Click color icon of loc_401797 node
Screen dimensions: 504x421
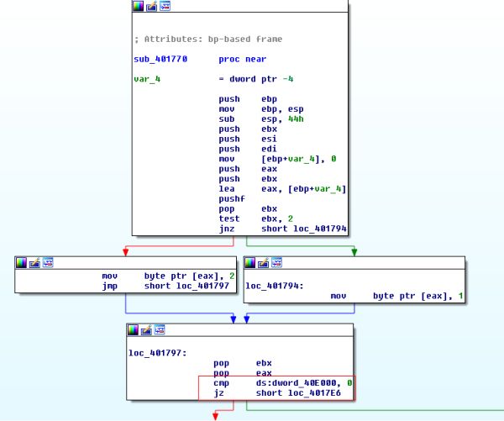click(x=133, y=330)
